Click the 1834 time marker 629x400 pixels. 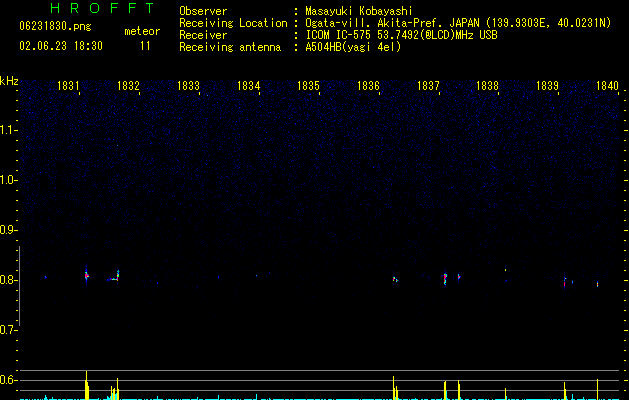(x=248, y=86)
